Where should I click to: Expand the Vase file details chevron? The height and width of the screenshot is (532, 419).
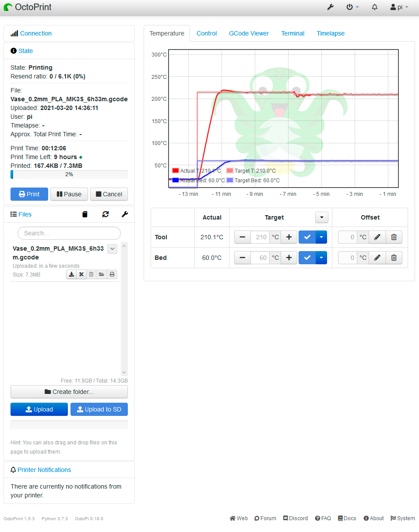(113, 249)
